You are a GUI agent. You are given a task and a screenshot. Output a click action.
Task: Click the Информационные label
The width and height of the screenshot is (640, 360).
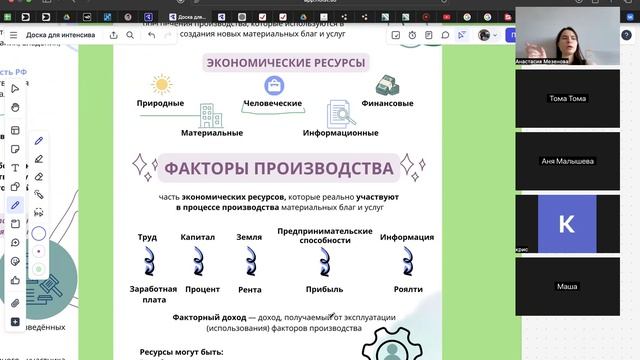[340, 133]
